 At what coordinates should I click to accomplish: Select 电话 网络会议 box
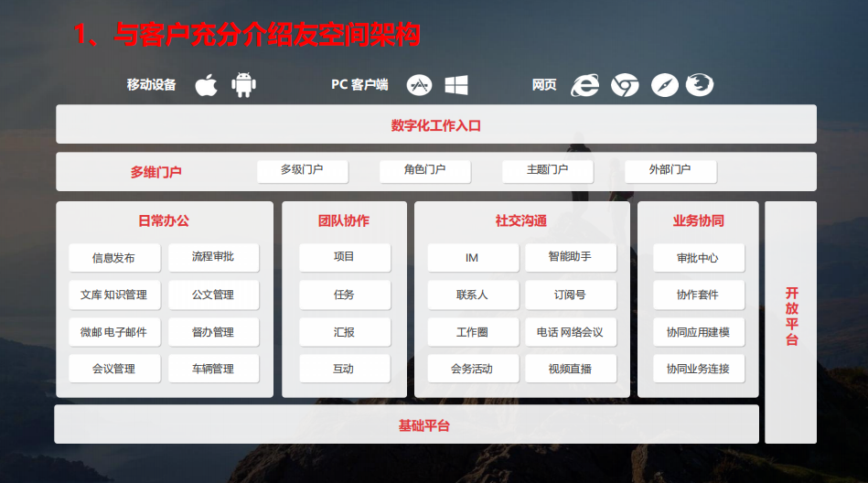coord(571,332)
